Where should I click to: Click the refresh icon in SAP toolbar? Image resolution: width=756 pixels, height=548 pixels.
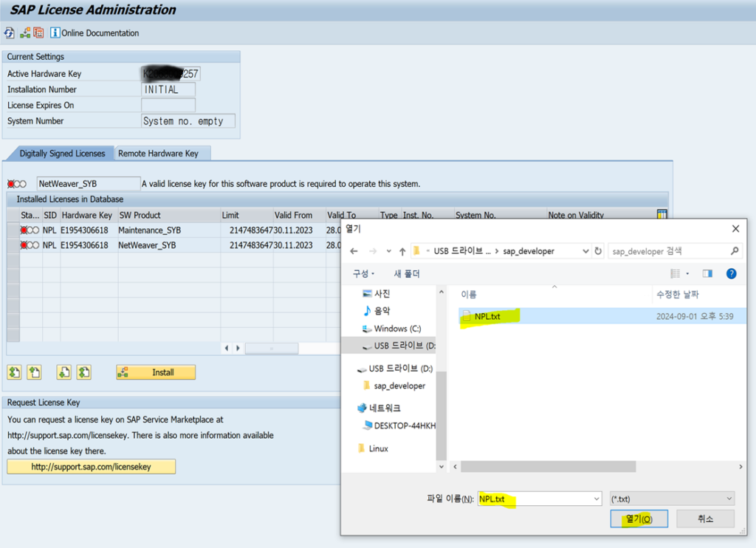pyautogui.click(x=9, y=32)
